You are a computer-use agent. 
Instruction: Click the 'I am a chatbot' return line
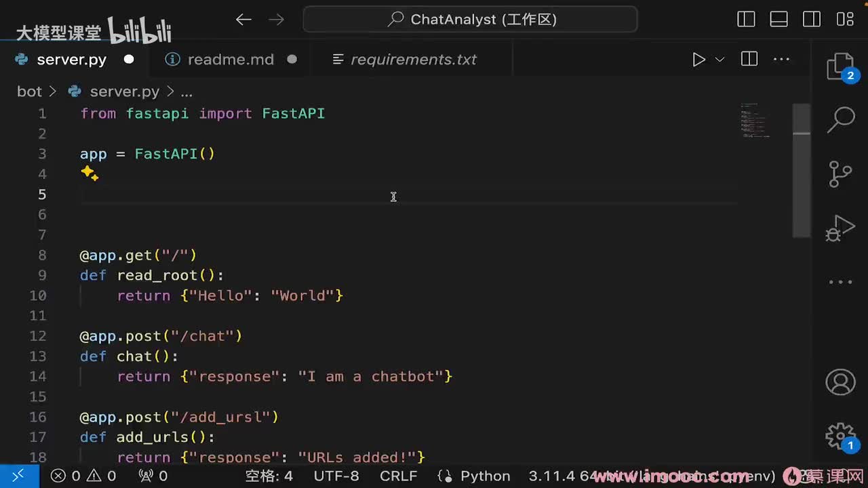tap(285, 376)
